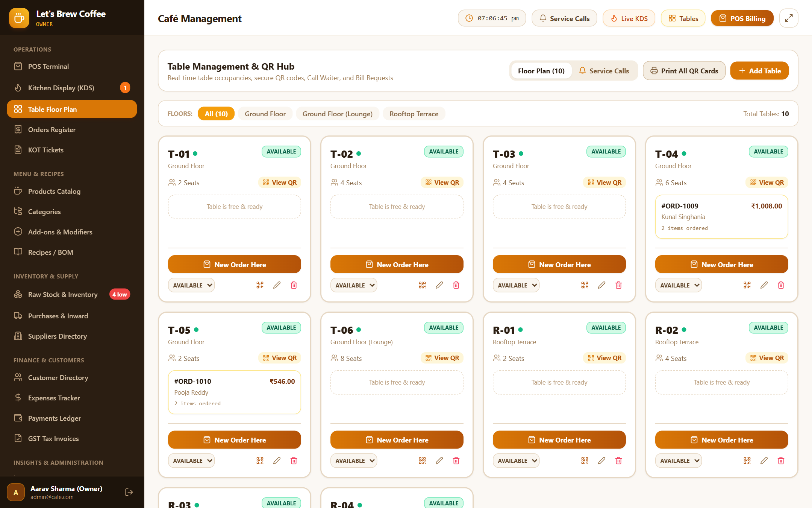Switch to Service Calls tab in hub

604,71
